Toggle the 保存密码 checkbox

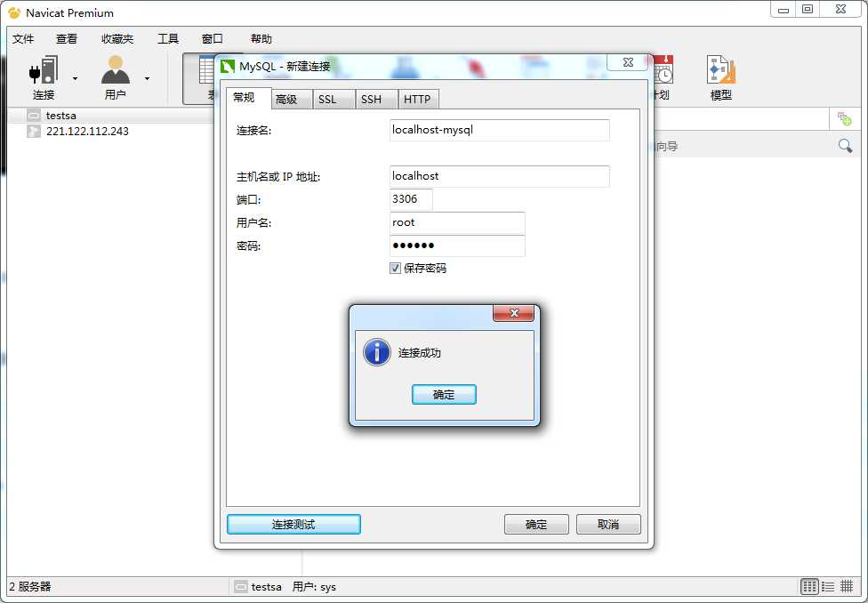pyautogui.click(x=395, y=268)
